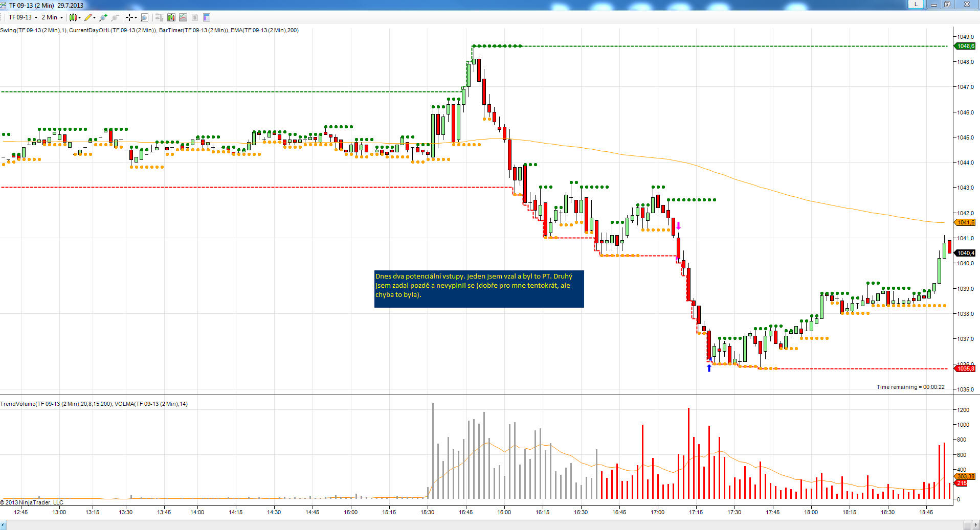Click the 18:45 time axis label

point(926,512)
